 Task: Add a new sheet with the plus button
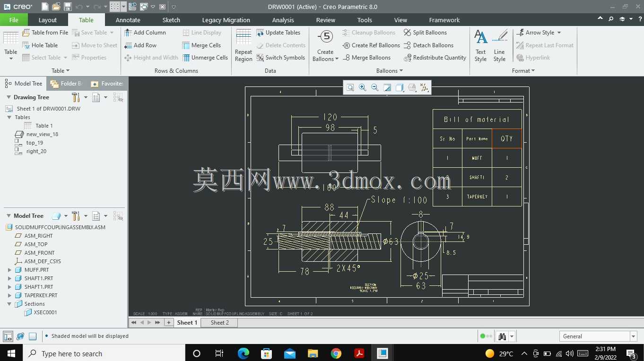pos(168,323)
